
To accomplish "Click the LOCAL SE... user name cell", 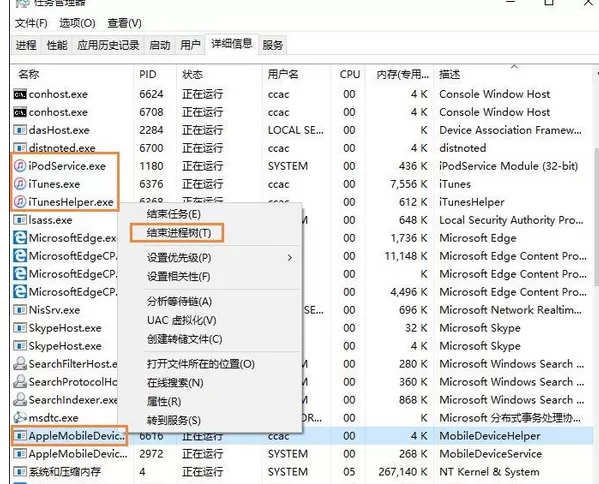I will (x=296, y=130).
